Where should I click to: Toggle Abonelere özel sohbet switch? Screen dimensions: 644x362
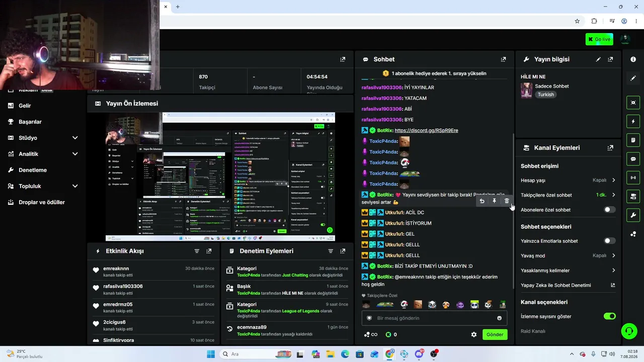pos(609,210)
